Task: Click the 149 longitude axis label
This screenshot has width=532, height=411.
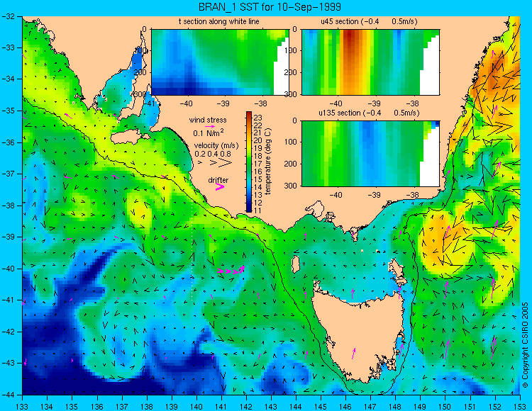Action: coord(420,406)
